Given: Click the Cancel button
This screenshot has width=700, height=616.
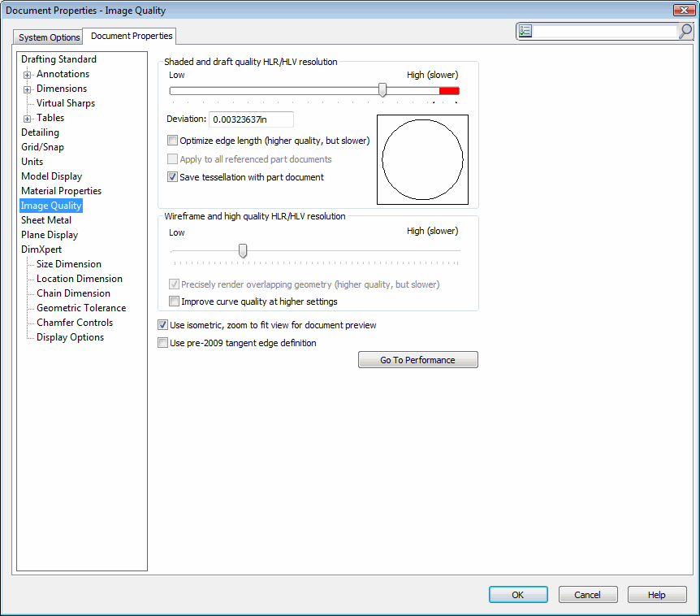Looking at the screenshot, I should tap(587, 595).
